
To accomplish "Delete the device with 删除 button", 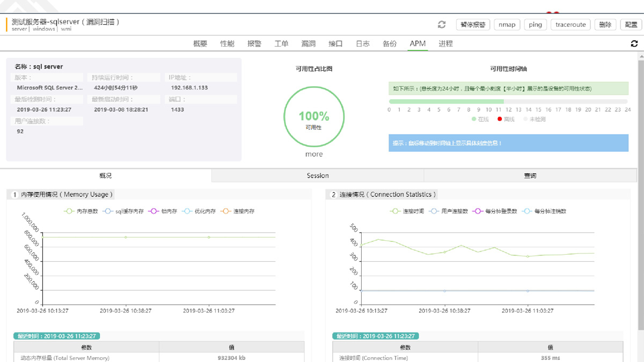I will (605, 25).
